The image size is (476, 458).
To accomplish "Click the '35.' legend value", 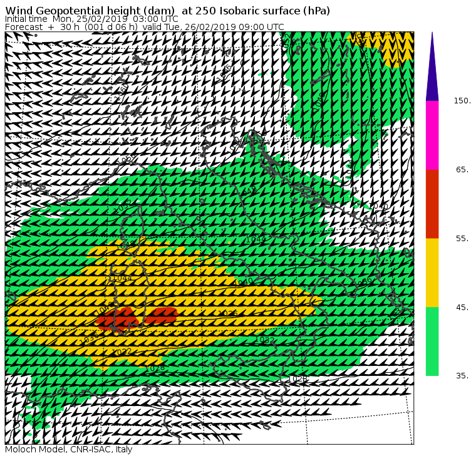I will click(462, 376).
